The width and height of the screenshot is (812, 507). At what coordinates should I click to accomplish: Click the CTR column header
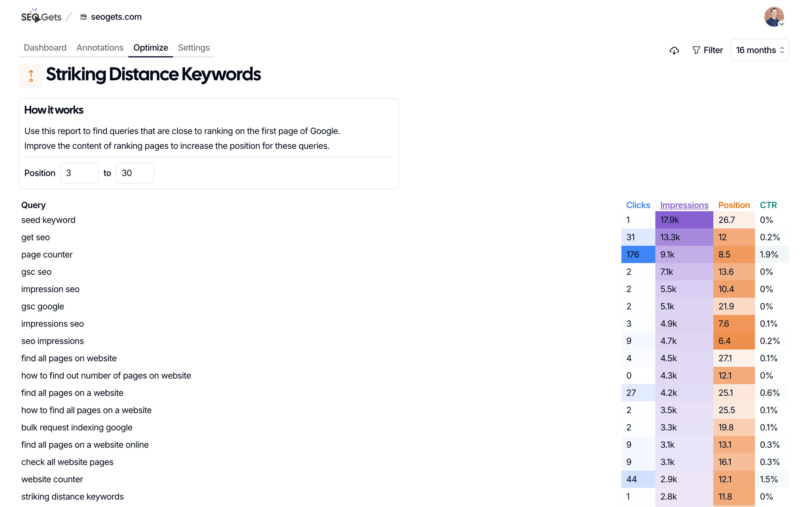(768, 205)
